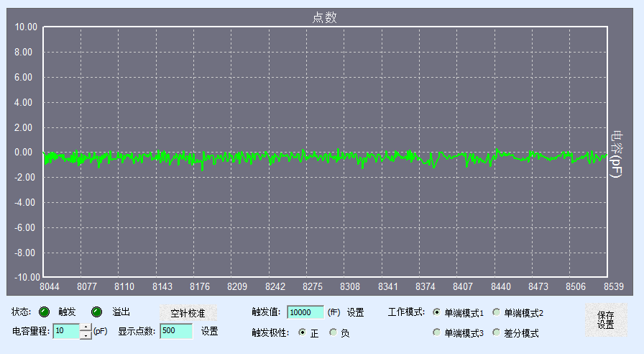The width and height of the screenshot is (644, 354).
Task: Click 设置 next to display points field
Action: [209, 332]
